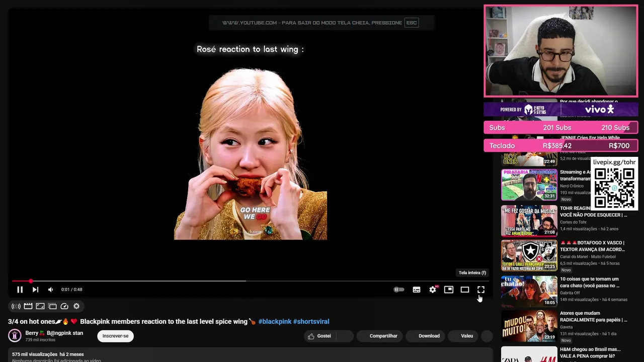Screen dimensions: 644x362
Task: Click the sound booster extension icon
Action: pos(16,306)
